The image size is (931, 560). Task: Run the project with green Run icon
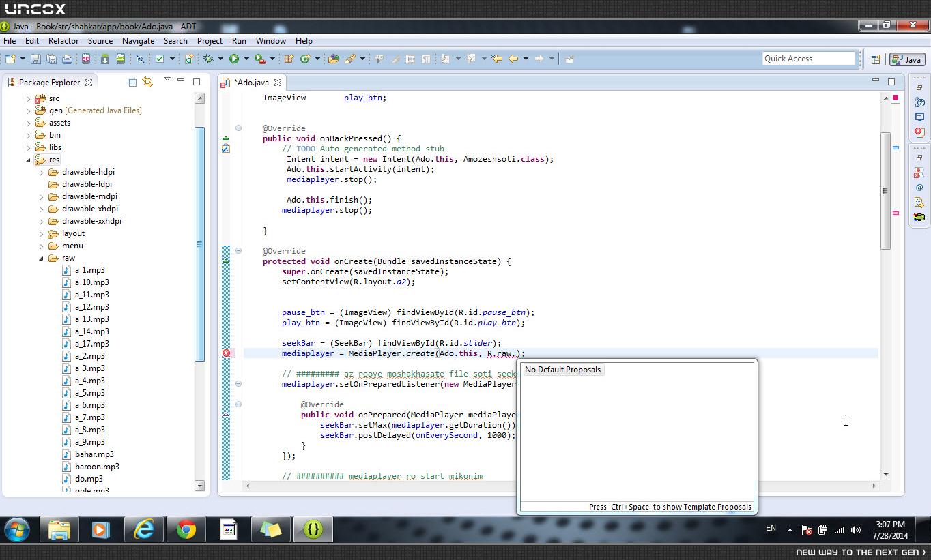(x=234, y=59)
